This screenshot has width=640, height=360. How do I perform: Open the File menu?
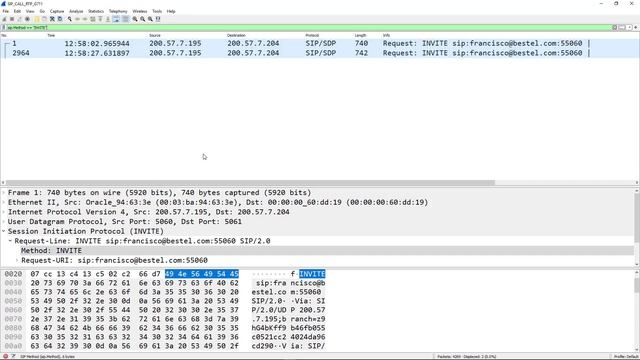5,11
